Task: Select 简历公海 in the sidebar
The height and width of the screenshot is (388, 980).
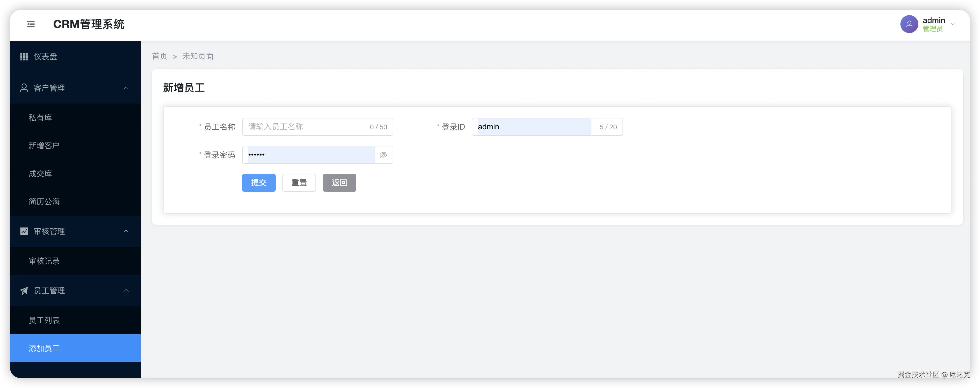Action: tap(44, 202)
